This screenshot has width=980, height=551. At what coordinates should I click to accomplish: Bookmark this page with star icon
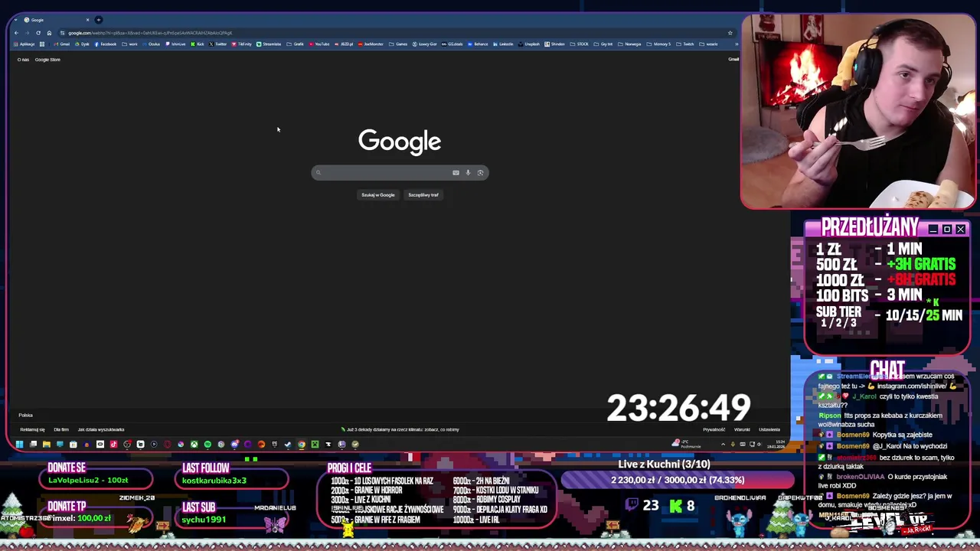click(730, 33)
